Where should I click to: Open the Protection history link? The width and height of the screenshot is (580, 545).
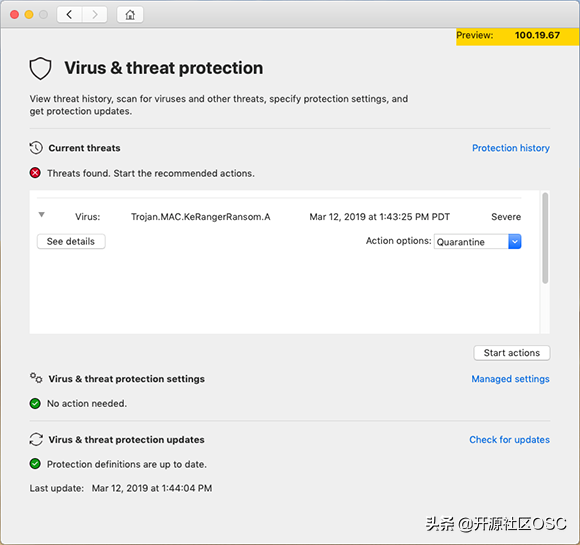(511, 148)
